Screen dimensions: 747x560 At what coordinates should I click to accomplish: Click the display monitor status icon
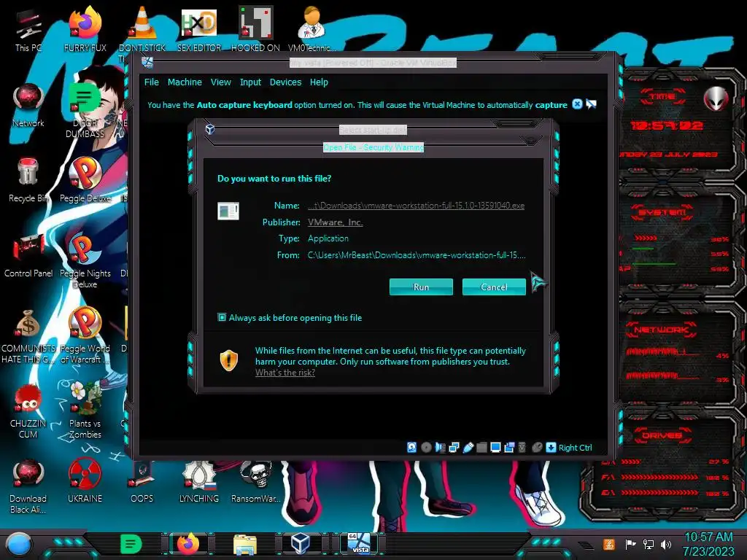495,447
